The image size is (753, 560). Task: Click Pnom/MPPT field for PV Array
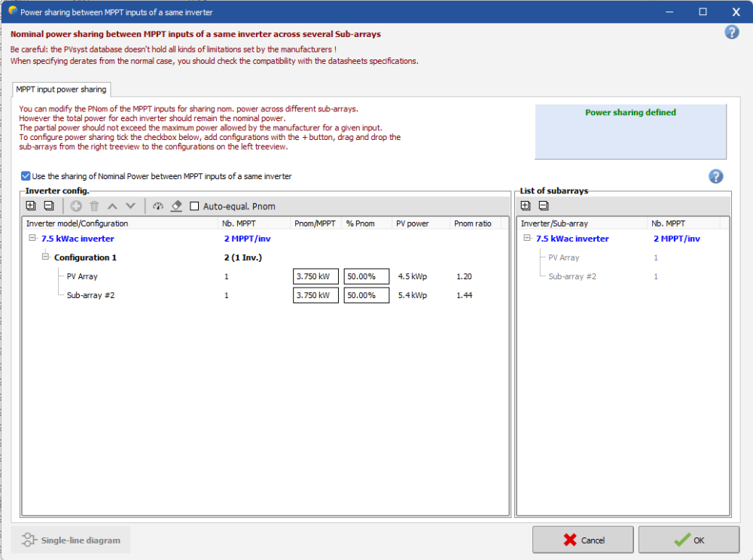[x=316, y=276]
